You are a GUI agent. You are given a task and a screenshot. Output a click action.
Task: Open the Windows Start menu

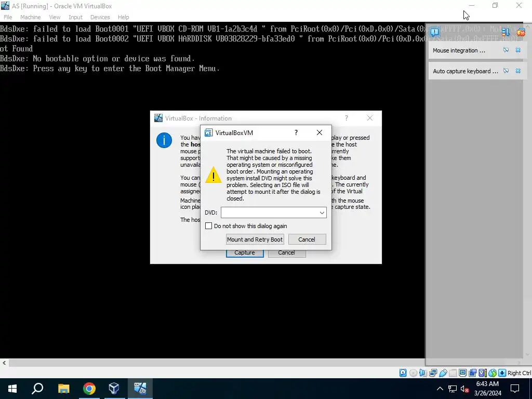point(12,389)
